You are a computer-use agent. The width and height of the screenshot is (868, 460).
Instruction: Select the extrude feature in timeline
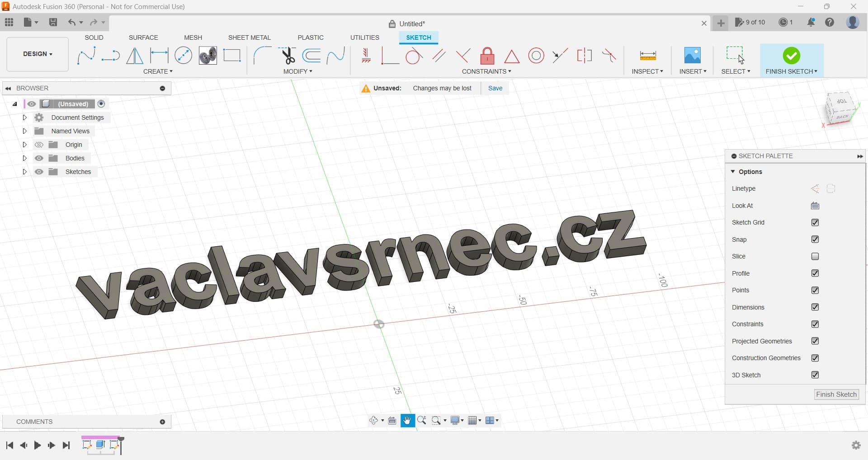[100, 445]
